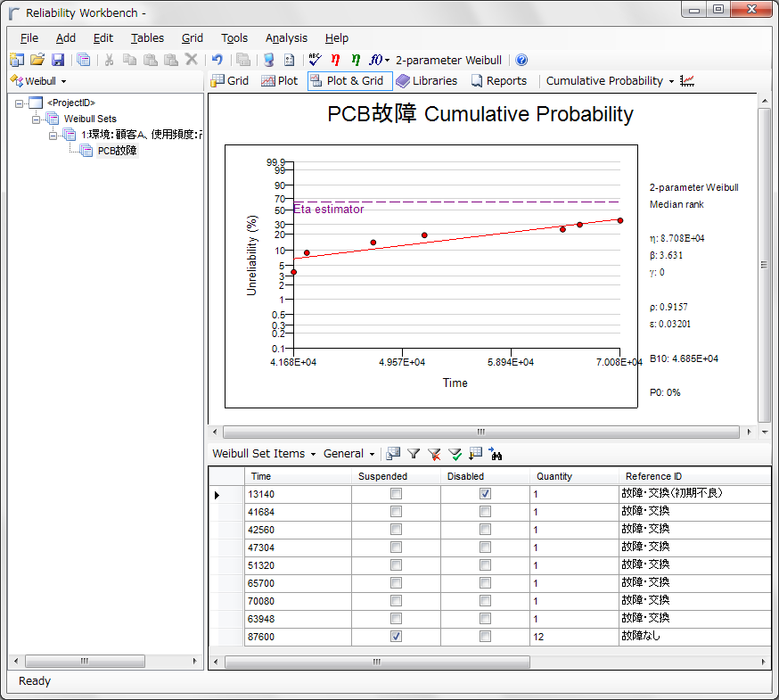
Task: Click the Time column header
Action: (298, 476)
